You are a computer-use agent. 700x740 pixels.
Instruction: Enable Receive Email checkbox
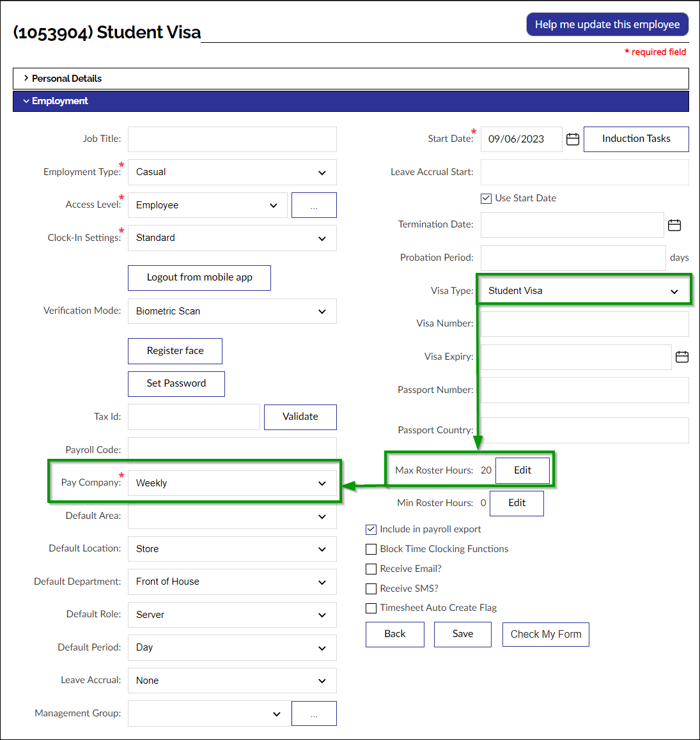371,569
